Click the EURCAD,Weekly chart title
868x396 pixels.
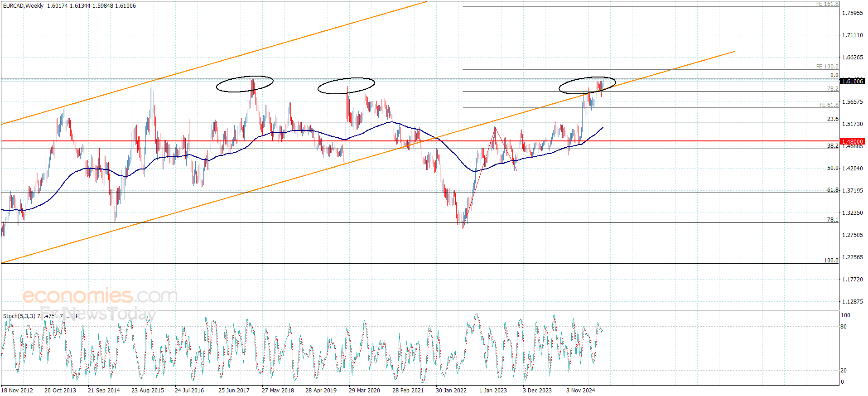pyautogui.click(x=24, y=6)
